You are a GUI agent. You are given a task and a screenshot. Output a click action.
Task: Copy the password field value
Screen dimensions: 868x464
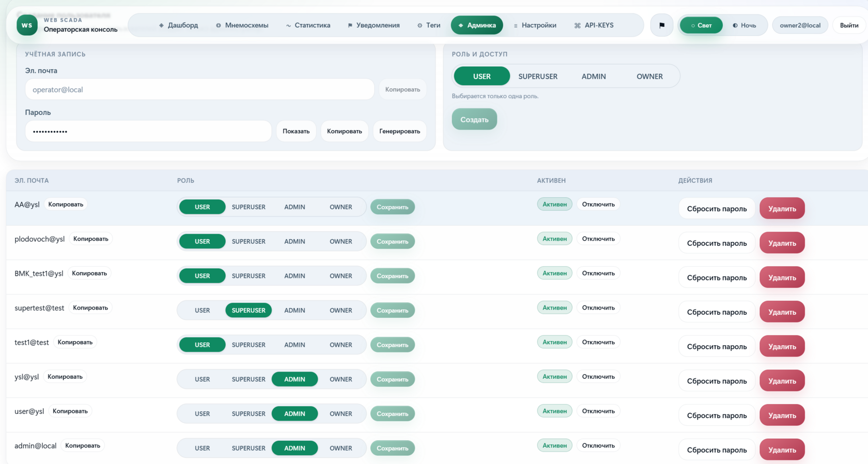[x=344, y=131]
